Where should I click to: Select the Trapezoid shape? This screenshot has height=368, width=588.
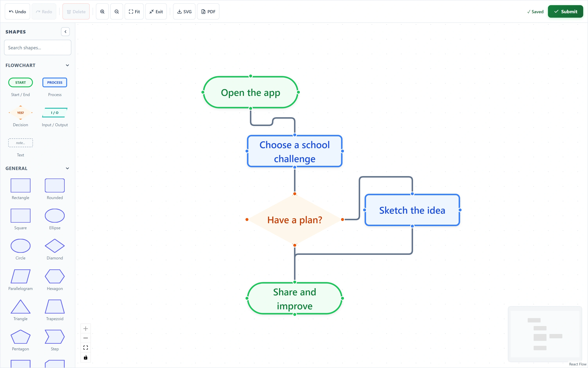[x=55, y=310]
